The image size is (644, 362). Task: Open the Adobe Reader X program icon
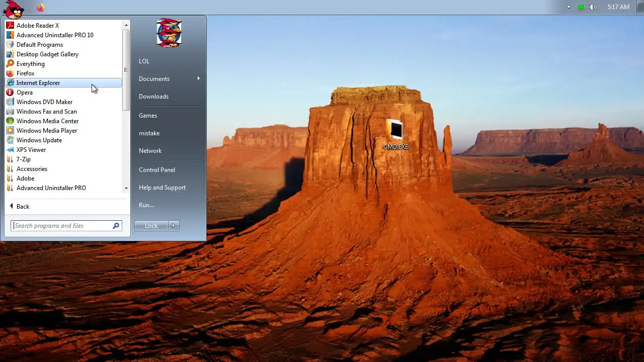tap(10, 25)
